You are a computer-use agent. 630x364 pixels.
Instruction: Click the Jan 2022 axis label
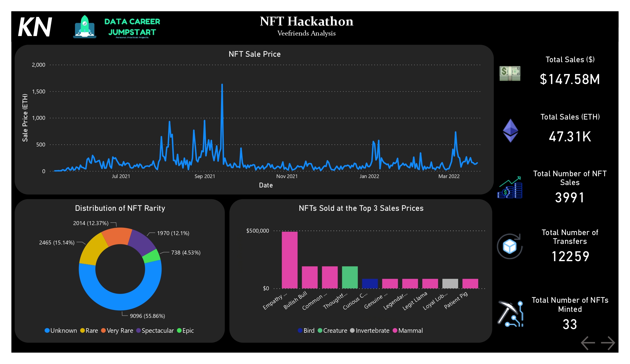coord(369,177)
